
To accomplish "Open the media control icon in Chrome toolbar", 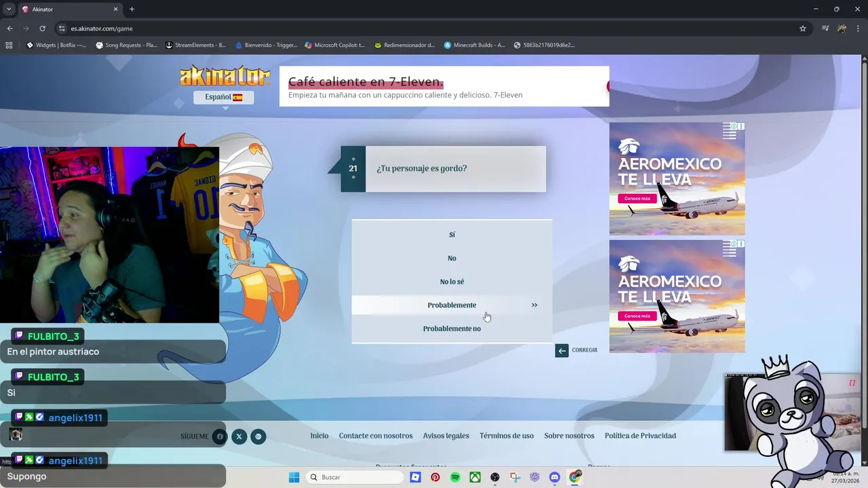I will point(825,28).
